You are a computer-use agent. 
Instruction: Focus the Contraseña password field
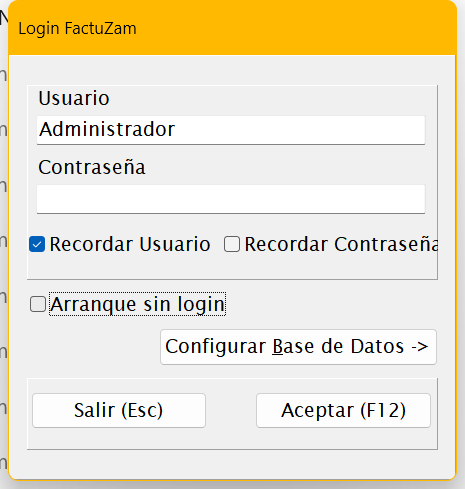click(231, 199)
